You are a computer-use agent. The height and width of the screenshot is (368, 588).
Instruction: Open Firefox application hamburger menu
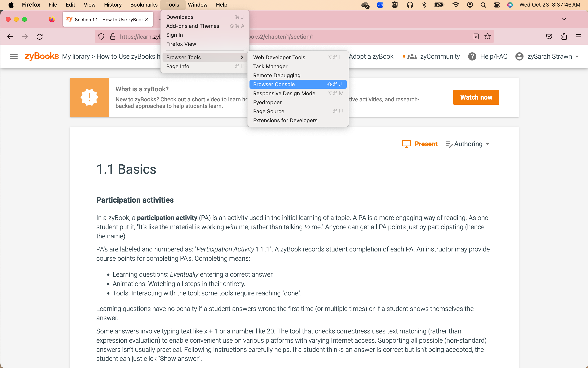point(579,37)
